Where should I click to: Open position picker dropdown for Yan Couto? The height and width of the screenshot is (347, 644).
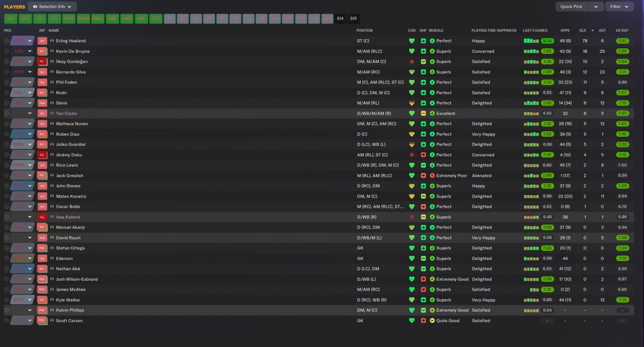click(30, 113)
